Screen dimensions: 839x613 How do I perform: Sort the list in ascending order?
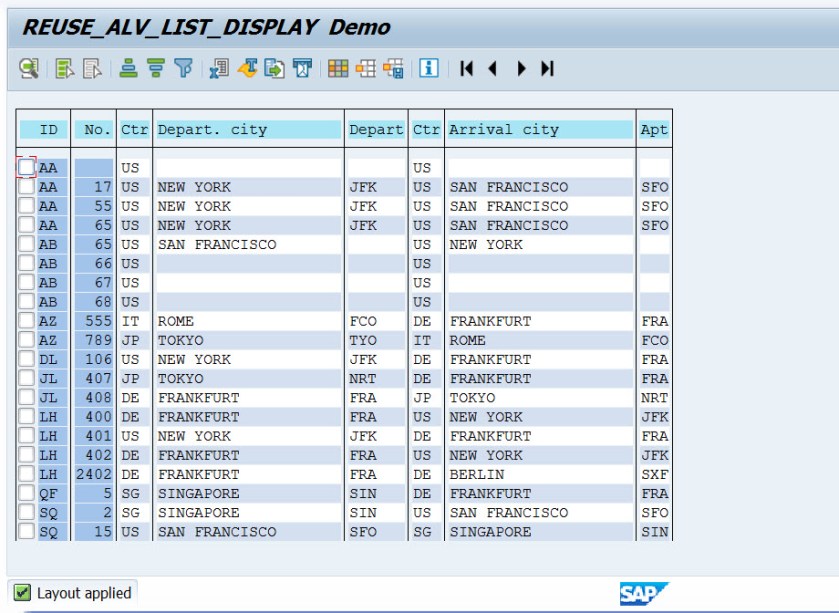tap(129, 68)
